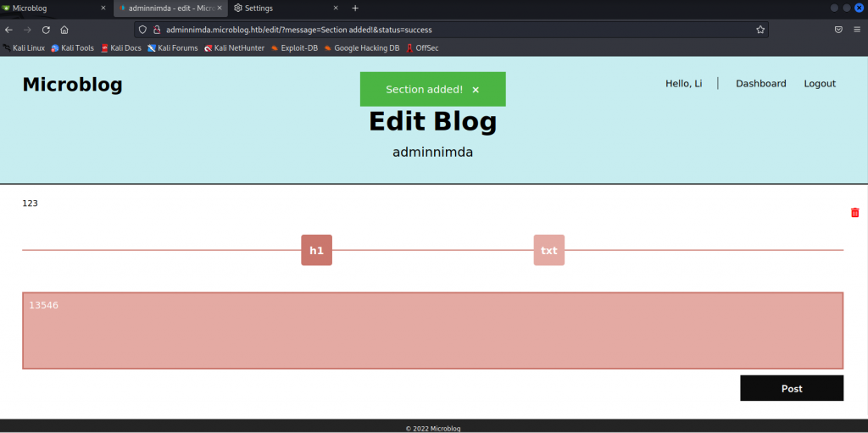Log out using Logout link

pyautogui.click(x=820, y=83)
